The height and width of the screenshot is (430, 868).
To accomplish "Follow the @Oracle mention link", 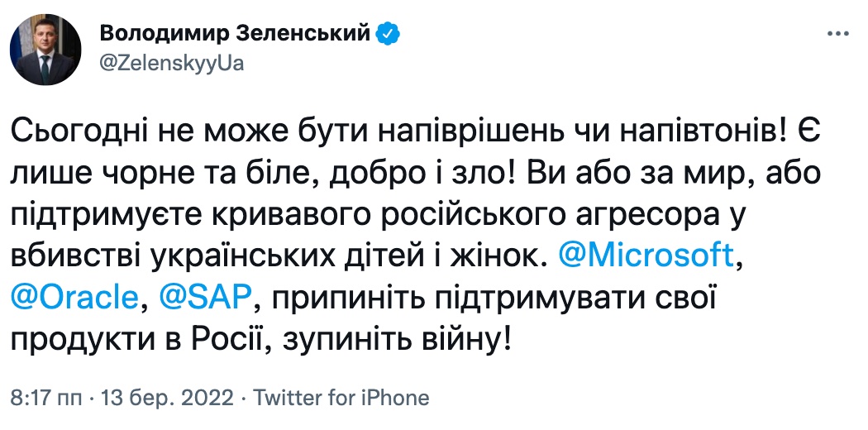I will (x=74, y=299).
